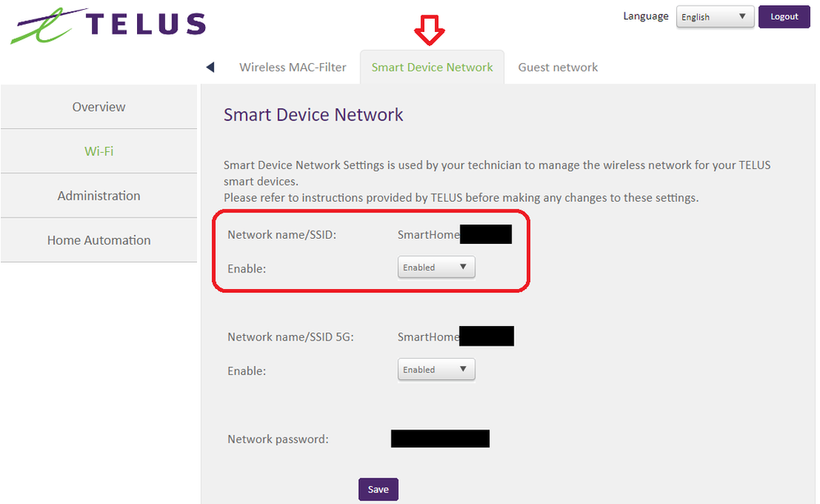Click the Smart Device Network page heading
The height and width of the screenshot is (504, 820).
314,114
